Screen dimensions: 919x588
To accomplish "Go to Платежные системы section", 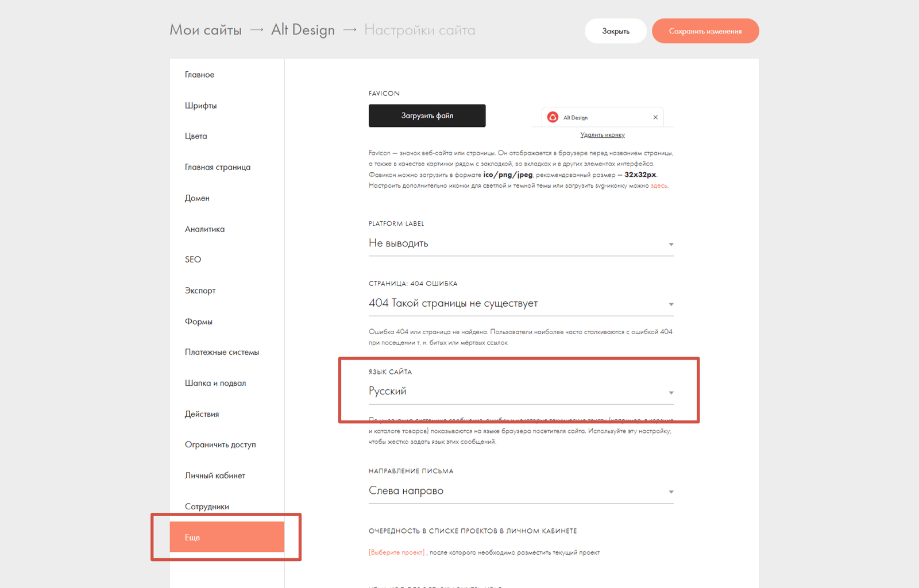I will [222, 352].
